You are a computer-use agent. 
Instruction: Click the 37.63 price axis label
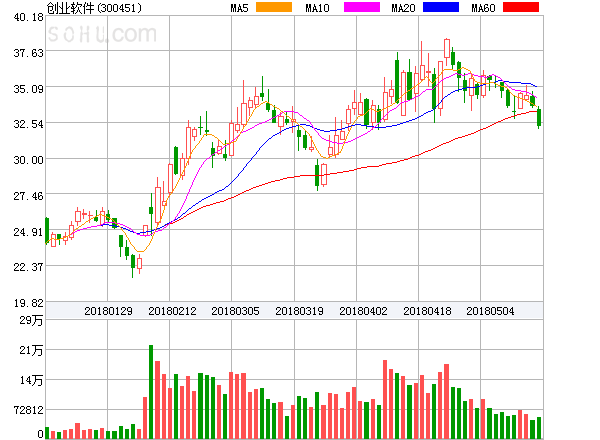(29, 53)
